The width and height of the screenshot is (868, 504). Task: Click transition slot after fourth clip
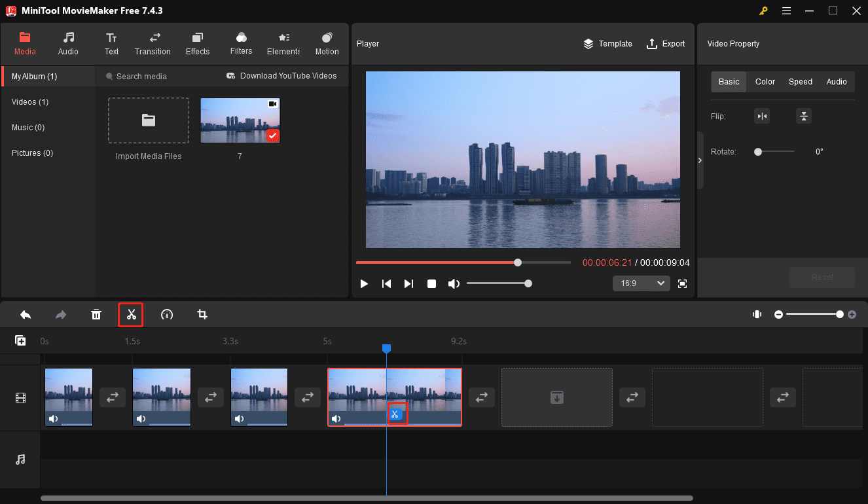click(x=482, y=397)
